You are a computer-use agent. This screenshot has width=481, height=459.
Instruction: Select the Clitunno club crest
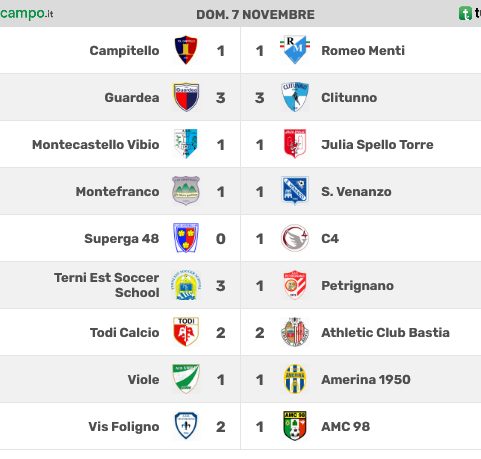pos(295,97)
